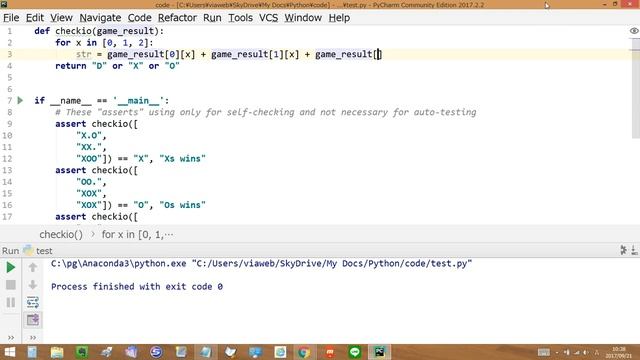This screenshot has width=640, height=360.
Task: Click the "Xs wins" string on line 12
Action: point(182,159)
